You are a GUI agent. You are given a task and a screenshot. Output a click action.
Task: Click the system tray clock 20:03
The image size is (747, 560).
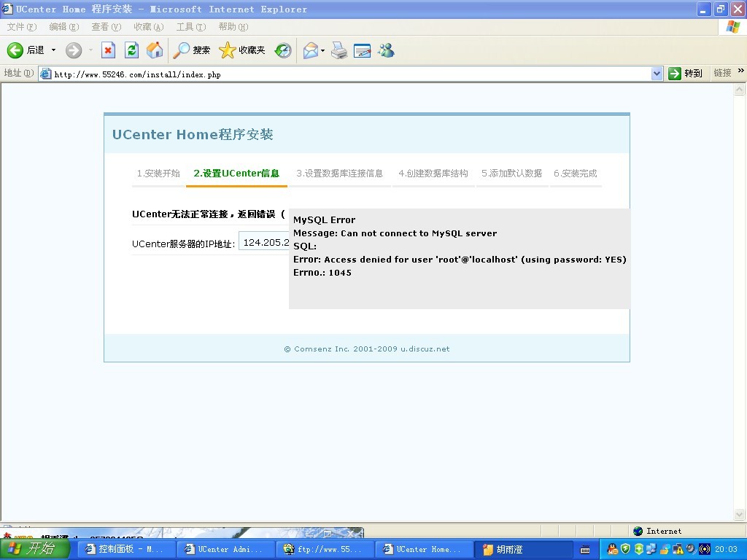(x=727, y=550)
